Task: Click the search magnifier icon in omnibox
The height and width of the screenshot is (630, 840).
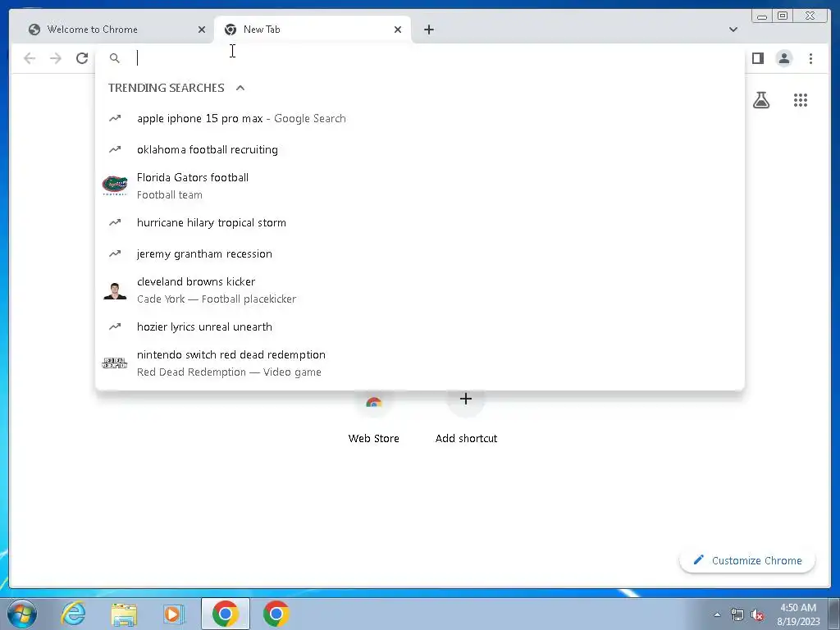Action: [x=115, y=58]
